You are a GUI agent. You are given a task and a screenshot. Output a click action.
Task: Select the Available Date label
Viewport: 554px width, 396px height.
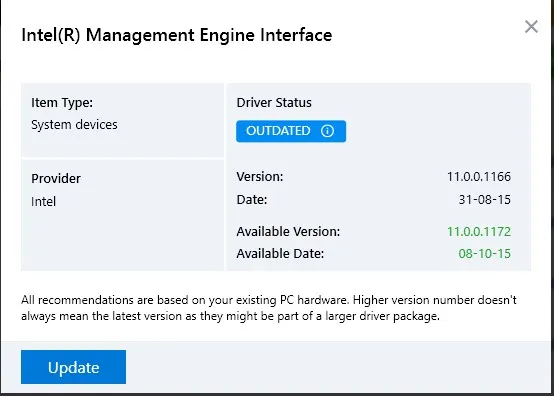[x=280, y=254]
